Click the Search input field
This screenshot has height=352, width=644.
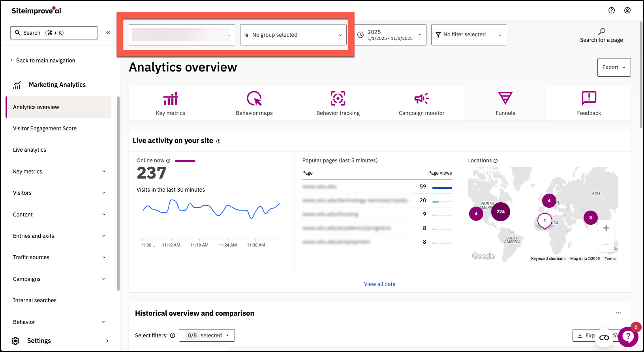[54, 33]
